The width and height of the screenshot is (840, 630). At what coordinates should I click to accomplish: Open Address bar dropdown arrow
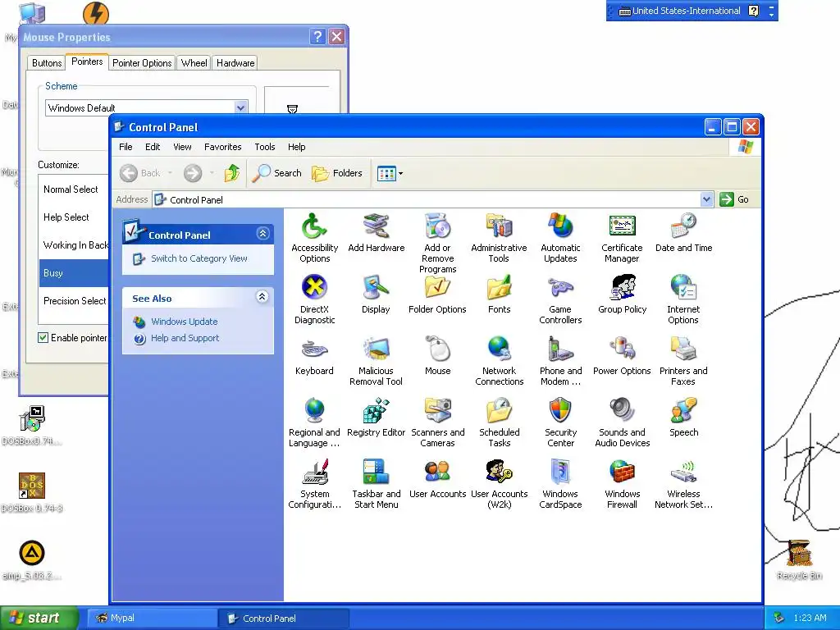point(706,199)
